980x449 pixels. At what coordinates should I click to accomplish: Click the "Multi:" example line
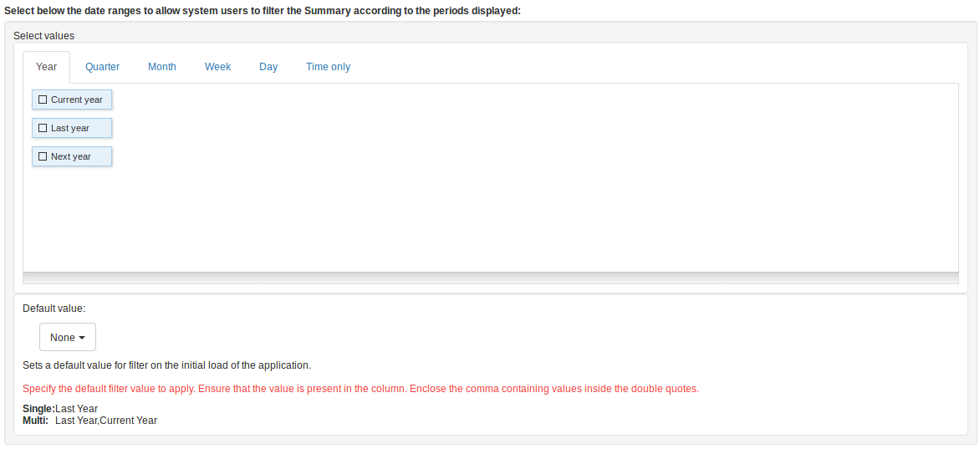pos(89,421)
